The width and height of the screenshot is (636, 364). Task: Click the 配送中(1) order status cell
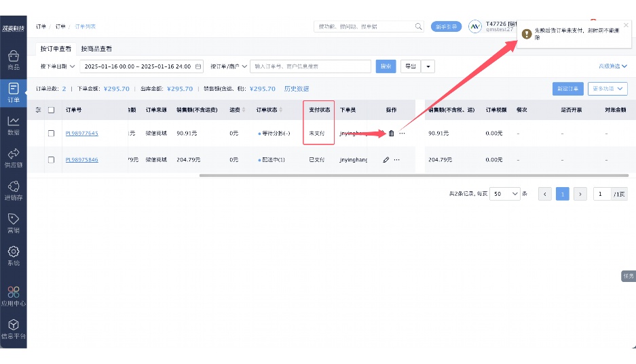272,160
